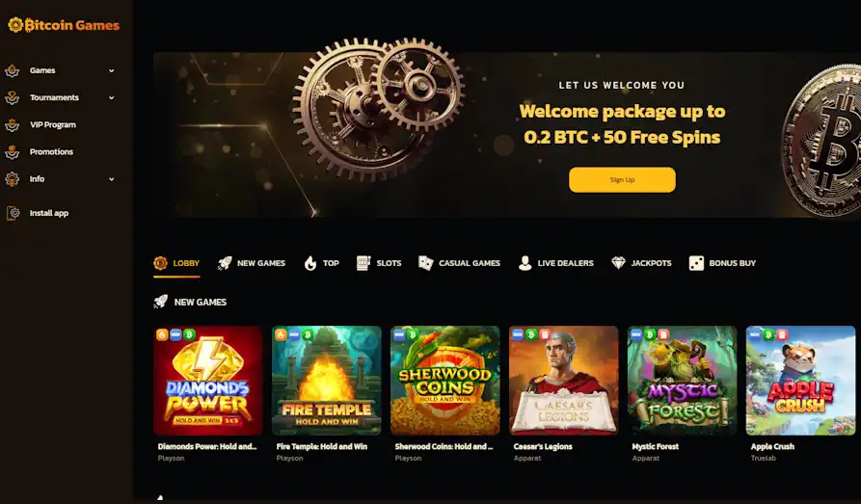Expand the Games sidebar menu chevron
861x504 pixels.
point(112,70)
